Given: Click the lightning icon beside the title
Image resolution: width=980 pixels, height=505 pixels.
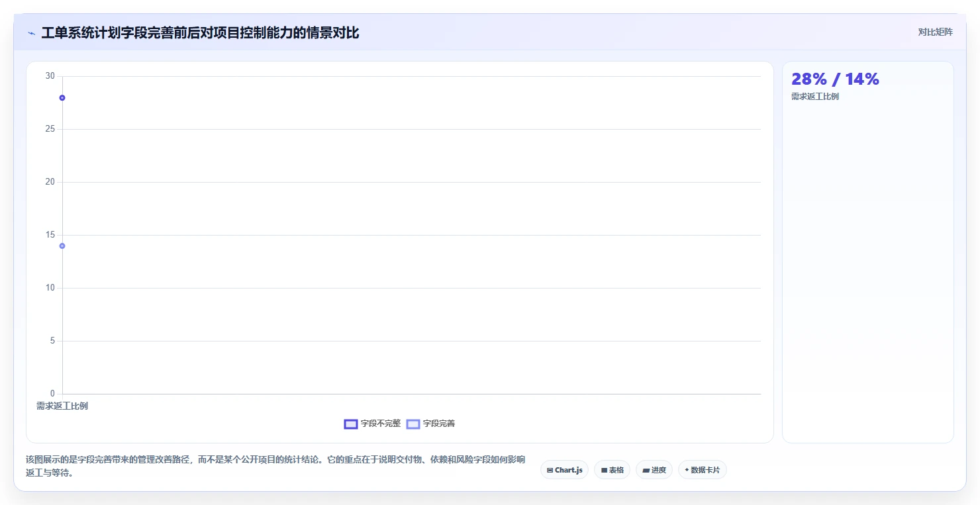Looking at the screenshot, I should click(32, 33).
